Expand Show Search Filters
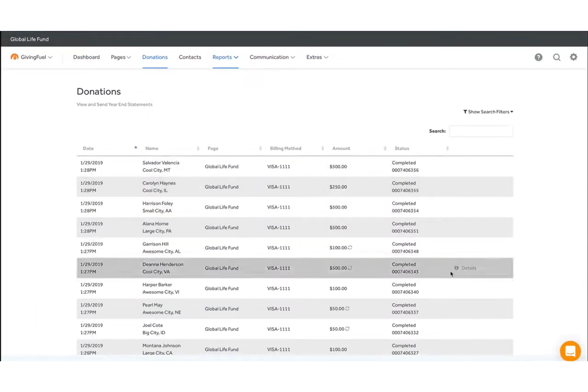This screenshot has height=392, width=588. click(488, 112)
